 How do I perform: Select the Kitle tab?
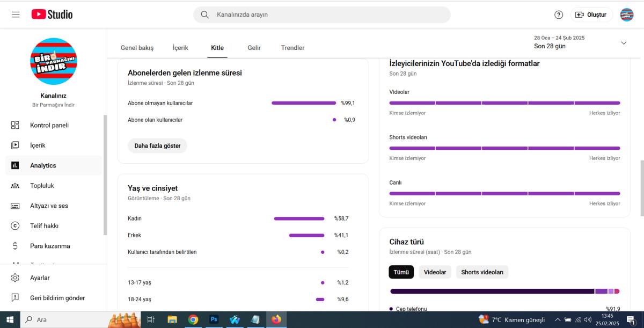pos(217,48)
